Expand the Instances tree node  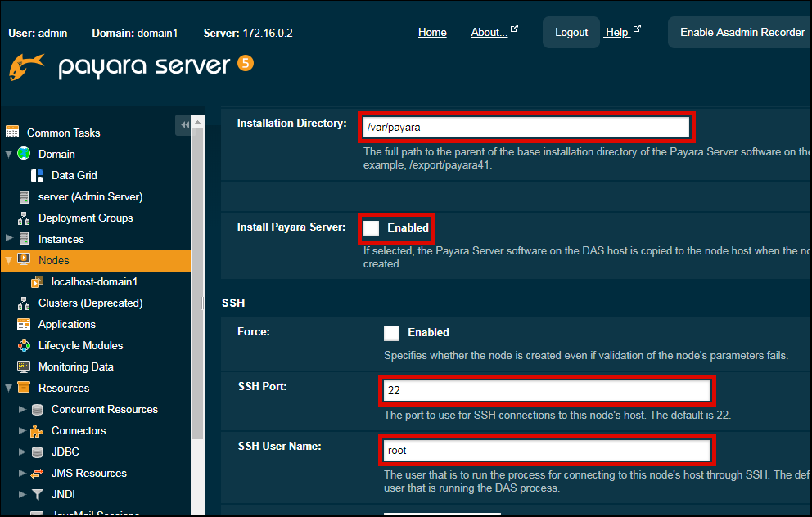[9, 239]
